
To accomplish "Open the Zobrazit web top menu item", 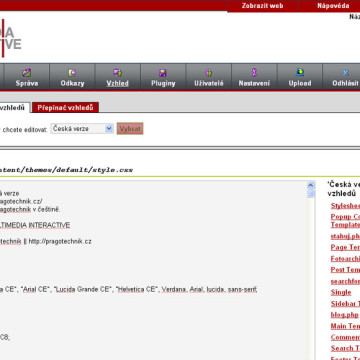I will [x=262, y=6].
